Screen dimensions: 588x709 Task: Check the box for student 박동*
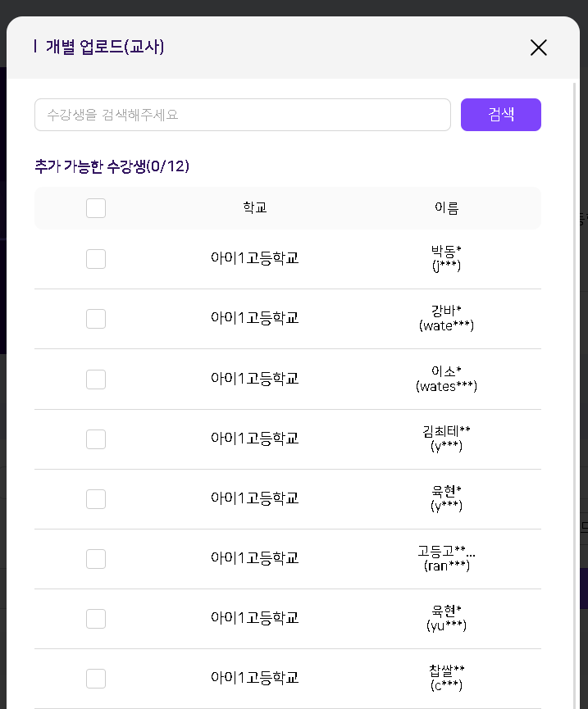(96, 259)
